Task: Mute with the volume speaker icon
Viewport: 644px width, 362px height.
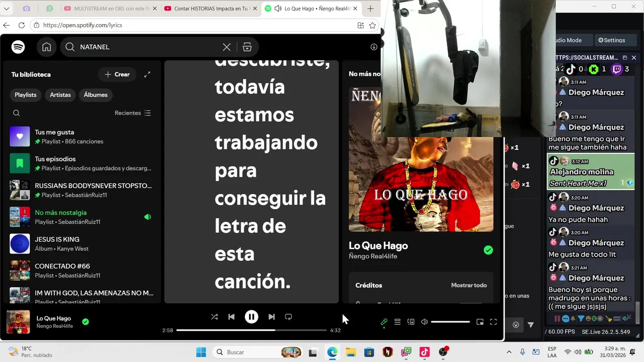Action: (424, 322)
